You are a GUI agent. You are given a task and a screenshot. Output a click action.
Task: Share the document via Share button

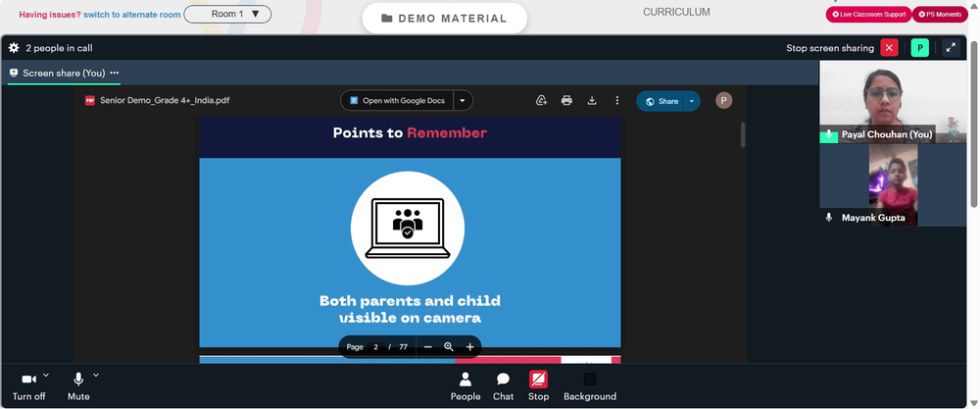pyautogui.click(x=661, y=101)
